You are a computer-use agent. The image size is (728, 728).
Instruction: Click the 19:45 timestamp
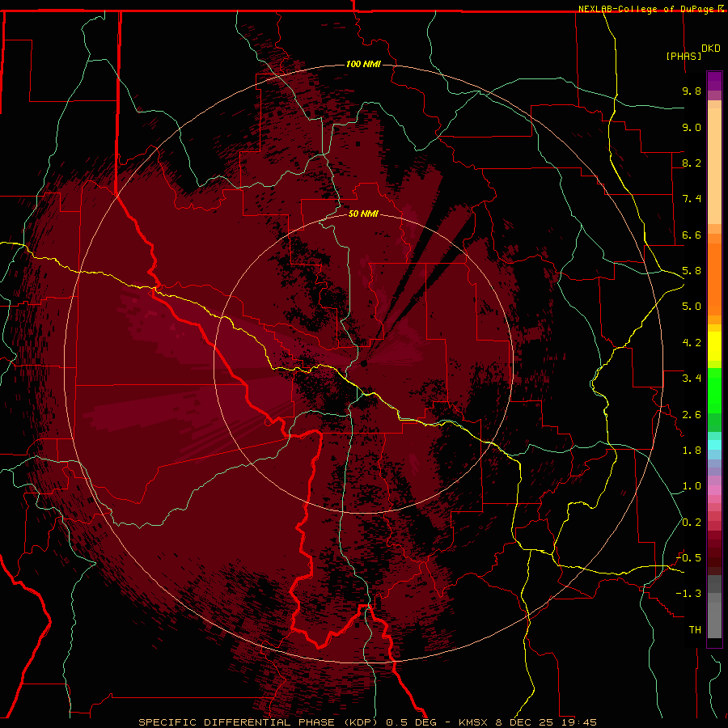click(x=580, y=722)
